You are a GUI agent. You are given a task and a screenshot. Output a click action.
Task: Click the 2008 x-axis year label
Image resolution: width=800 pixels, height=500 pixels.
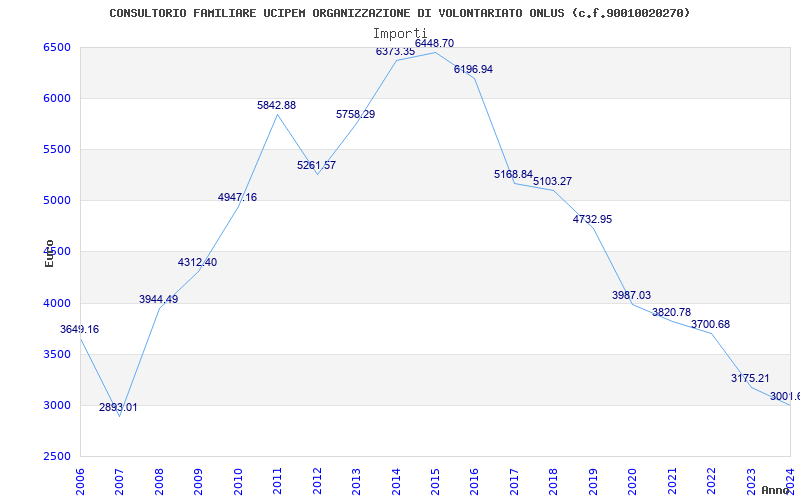pos(159,481)
